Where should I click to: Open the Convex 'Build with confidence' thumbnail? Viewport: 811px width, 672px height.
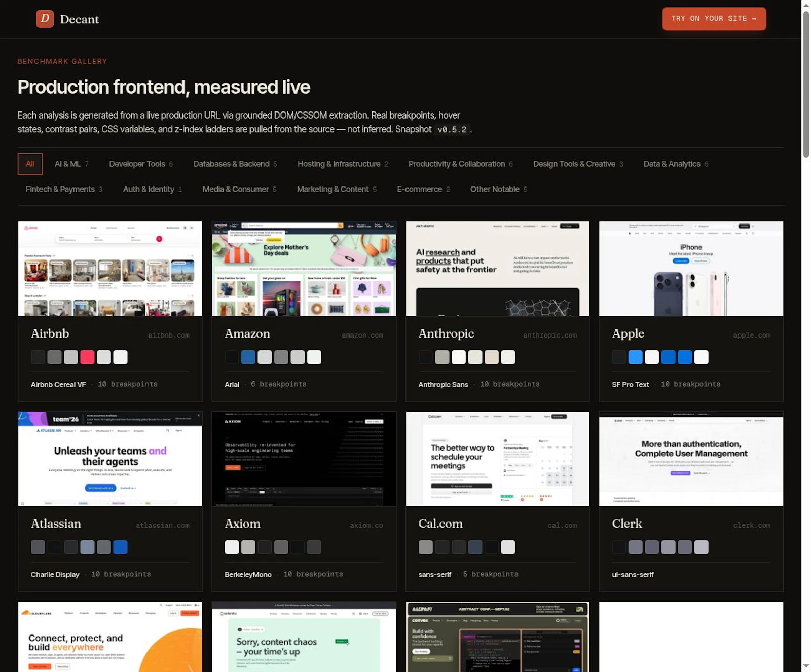coord(497,637)
